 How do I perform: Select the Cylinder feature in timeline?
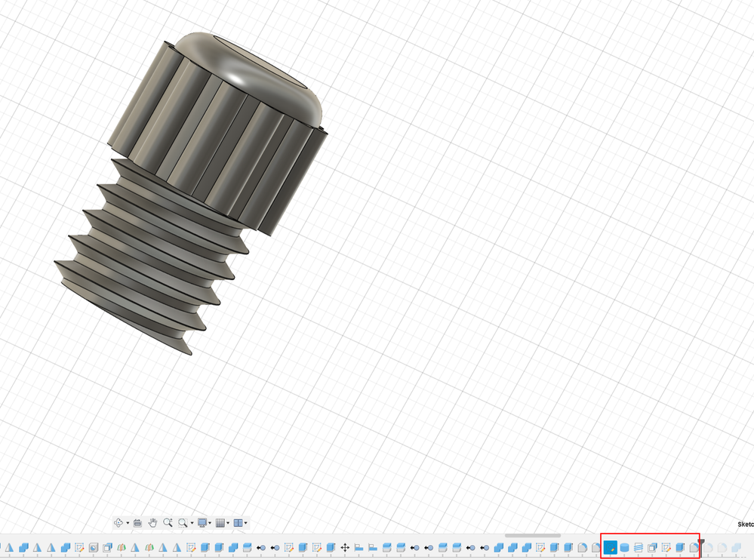pyautogui.click(x=624, y=547)
